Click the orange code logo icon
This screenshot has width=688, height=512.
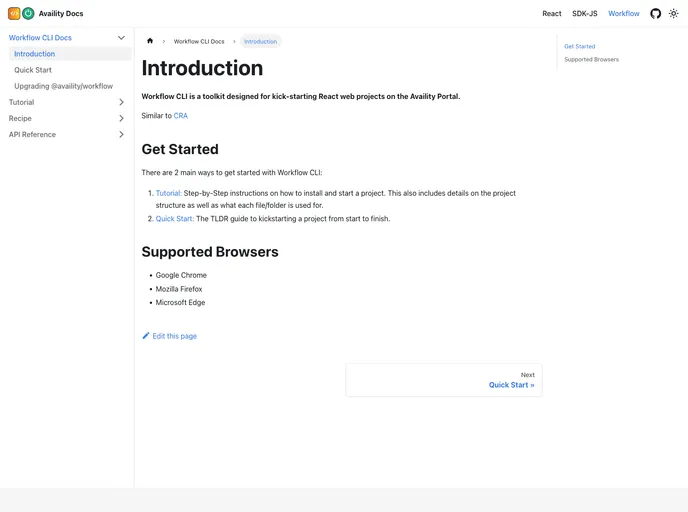pos(14,14)
